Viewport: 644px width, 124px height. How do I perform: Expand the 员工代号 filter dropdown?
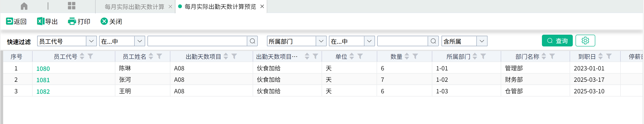click(x=91, y=41)
